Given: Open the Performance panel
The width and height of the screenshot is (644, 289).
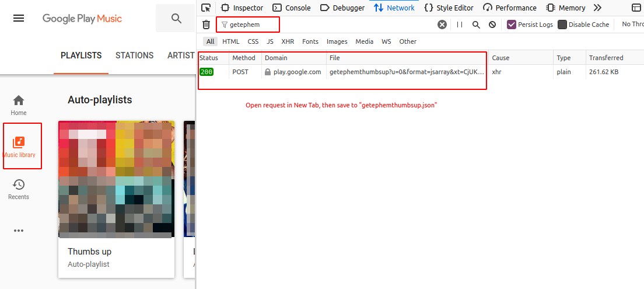Looking at the screenshot, I should (x=509, y=8).
